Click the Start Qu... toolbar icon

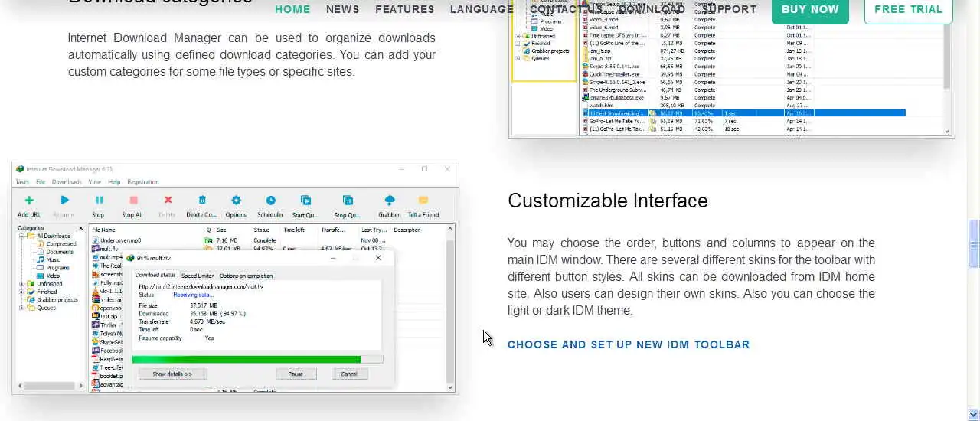tap(305, 201)
